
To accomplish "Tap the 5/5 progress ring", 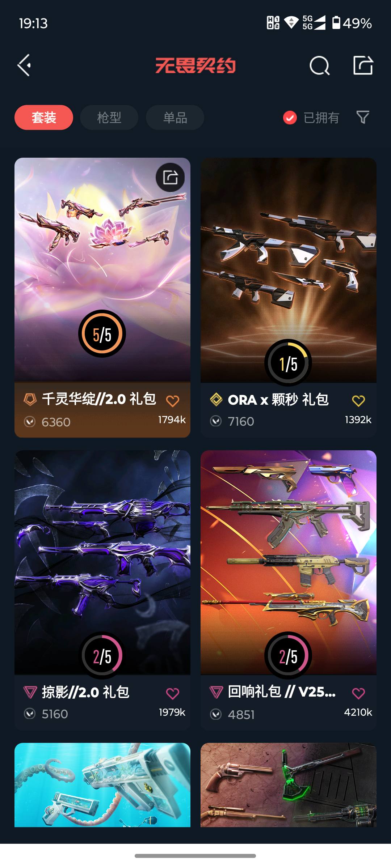I will click(102, 334).
